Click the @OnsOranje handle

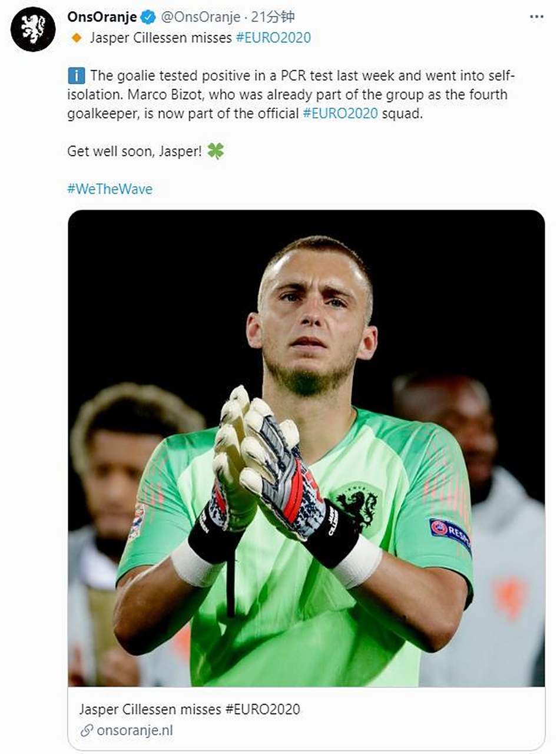196,17
